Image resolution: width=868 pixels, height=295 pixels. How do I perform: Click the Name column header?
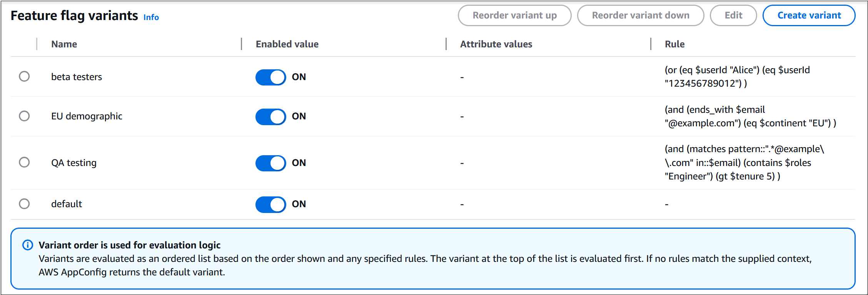coord(64,44)
